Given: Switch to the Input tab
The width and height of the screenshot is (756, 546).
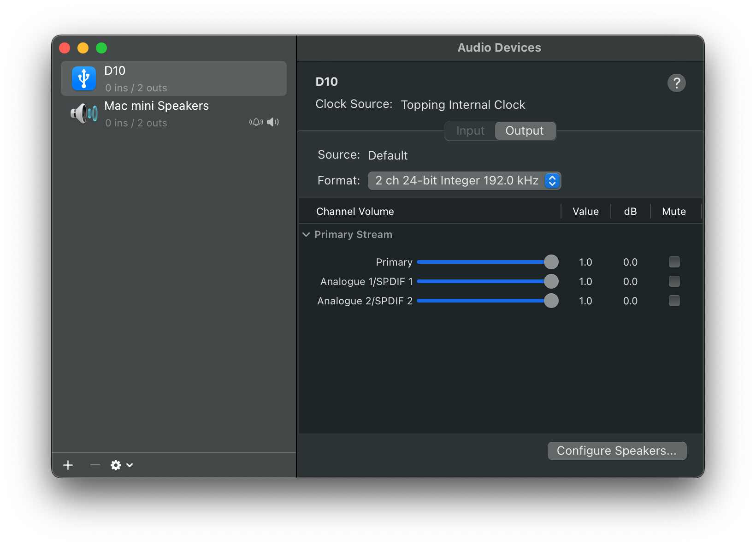Looking at the screenshot, I should (470, 131).
